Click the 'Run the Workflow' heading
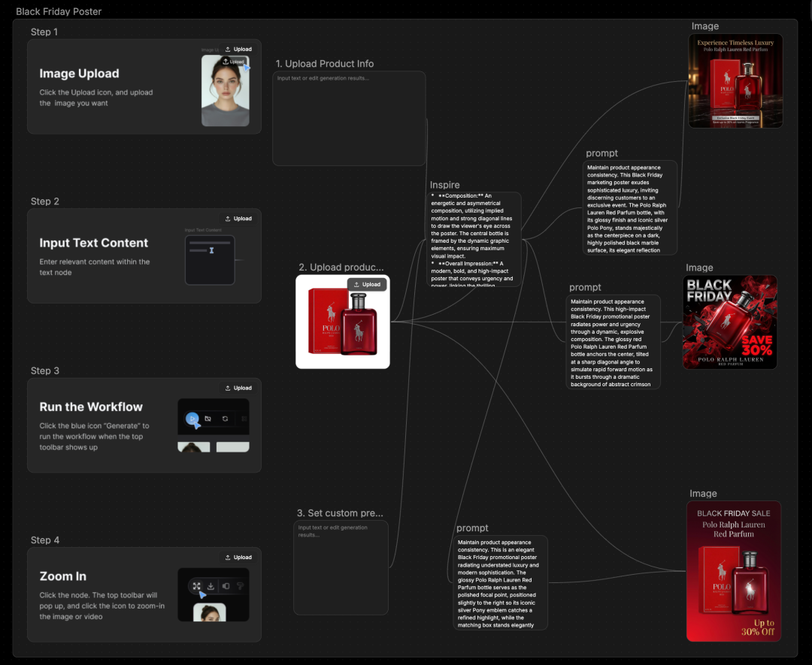This screenshot has width=812, height=665. tap(91, 407)
